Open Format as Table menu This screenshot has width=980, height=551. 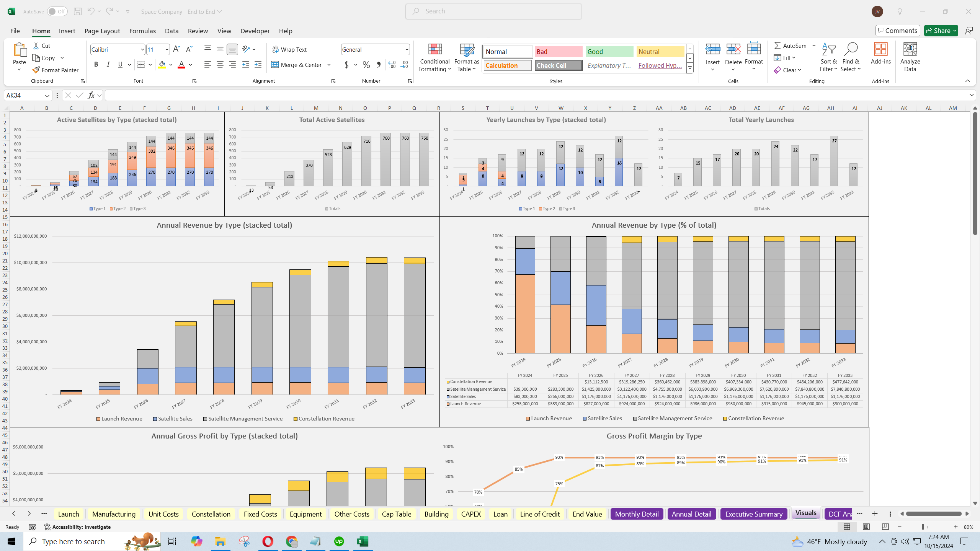click(x=467, y=57)
